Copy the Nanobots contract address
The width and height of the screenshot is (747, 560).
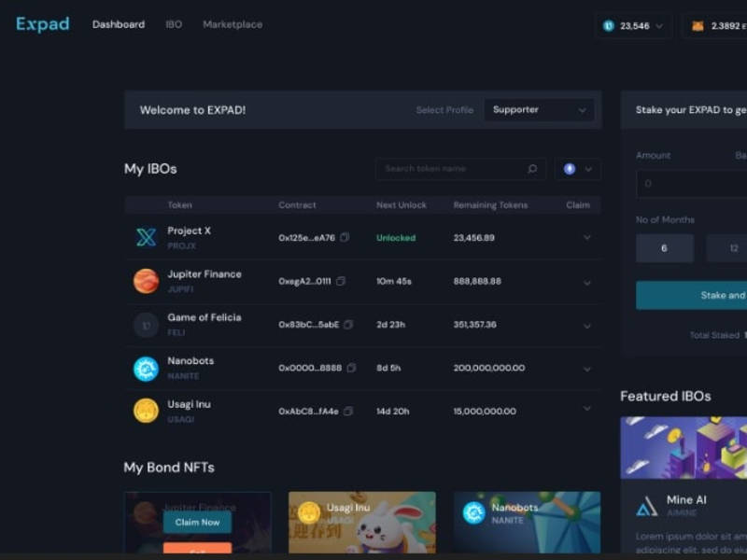pos(351,368)
